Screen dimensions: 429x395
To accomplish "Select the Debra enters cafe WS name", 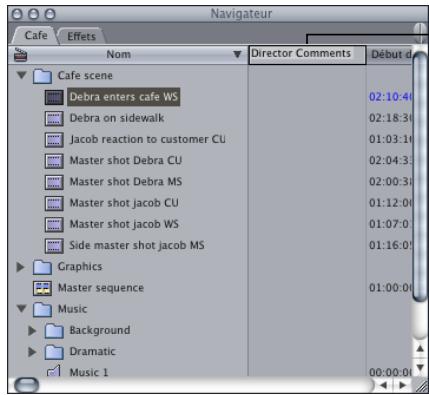I will click(x=124, y=97).
